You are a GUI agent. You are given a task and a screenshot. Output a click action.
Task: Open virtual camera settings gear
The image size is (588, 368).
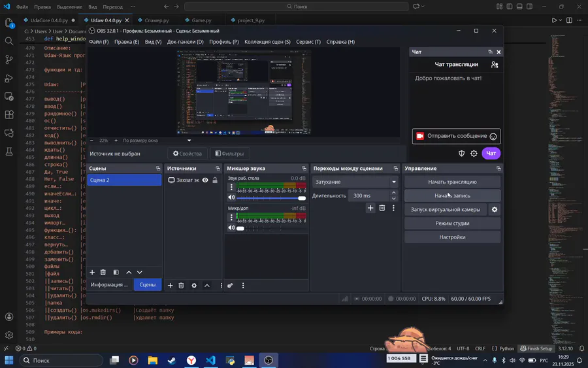(x=495, y=209)
